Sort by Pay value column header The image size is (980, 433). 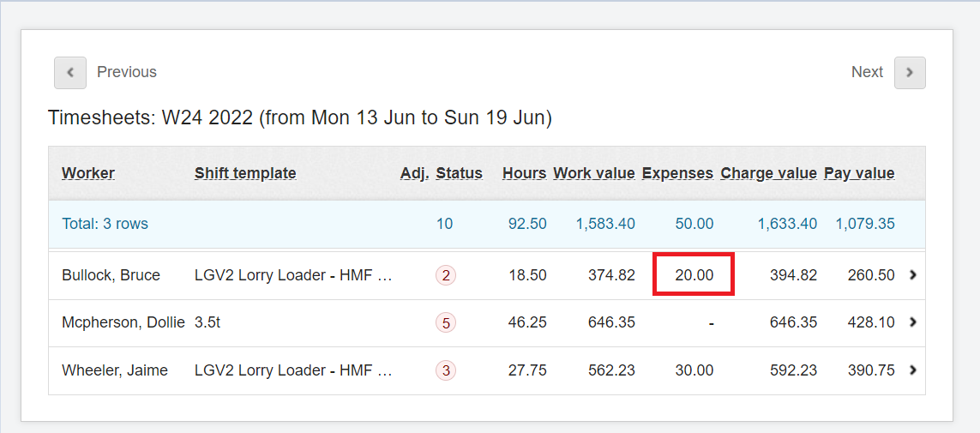click(x=859, y=173)
